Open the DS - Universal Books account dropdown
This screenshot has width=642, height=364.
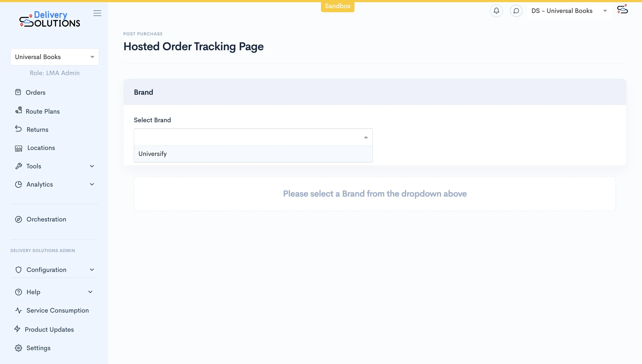[569, 11]
